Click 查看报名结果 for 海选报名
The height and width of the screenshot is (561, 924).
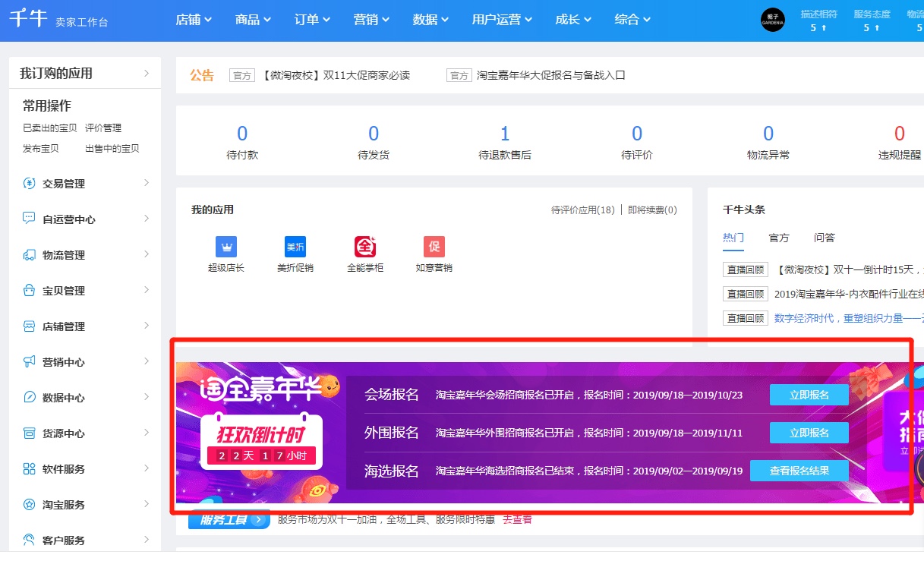(799, 471)
